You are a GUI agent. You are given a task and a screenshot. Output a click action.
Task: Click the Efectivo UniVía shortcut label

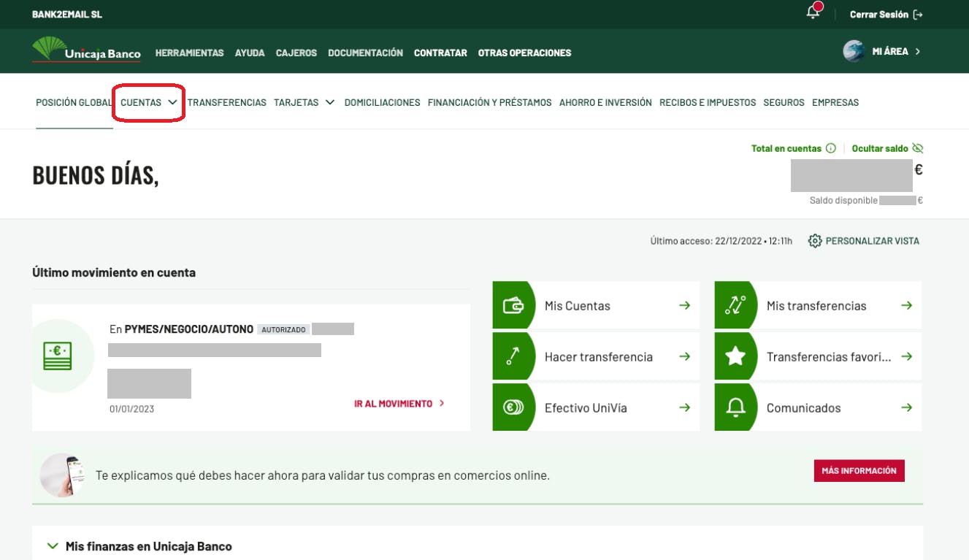point(586,408)
